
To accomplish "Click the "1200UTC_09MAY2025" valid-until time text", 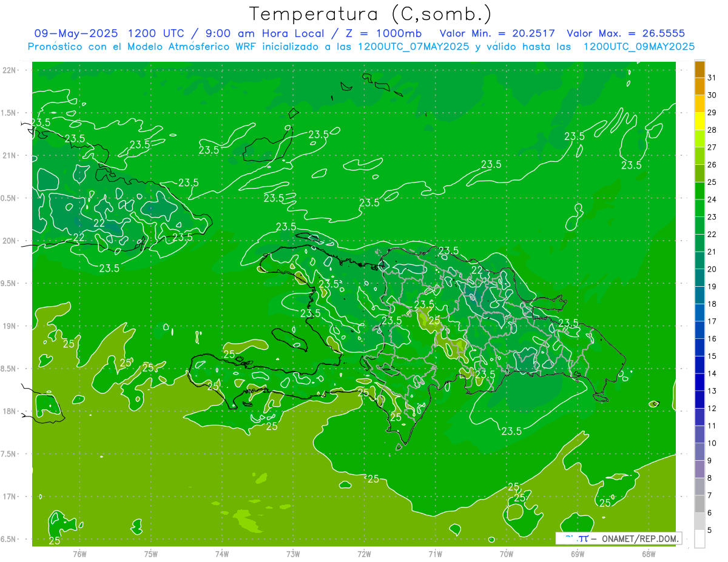I will (x=639, y=46).
